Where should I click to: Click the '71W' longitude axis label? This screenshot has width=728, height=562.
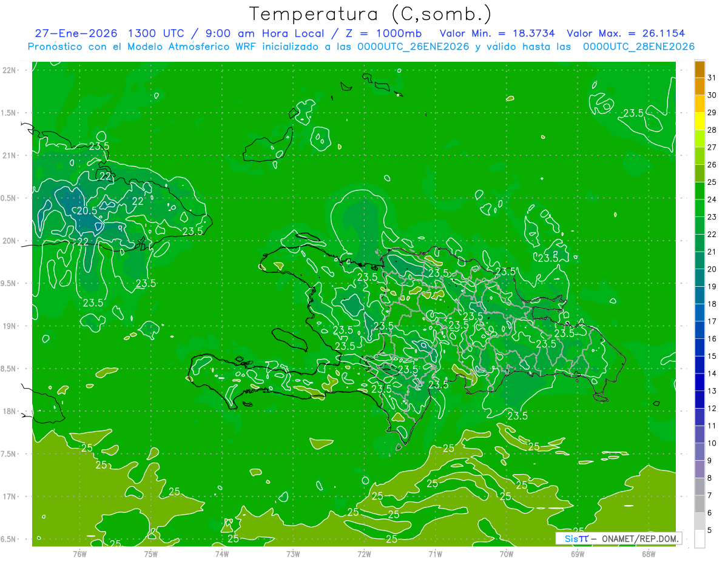coord(435,554)
